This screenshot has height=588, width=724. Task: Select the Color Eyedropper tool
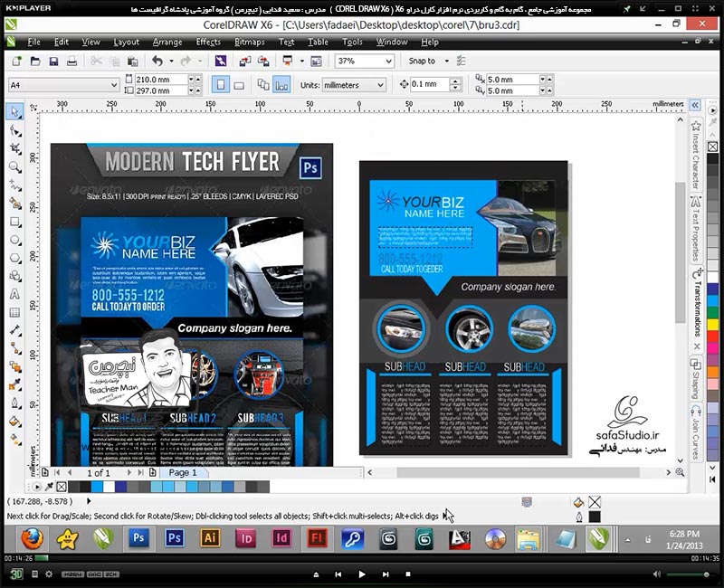(15, 384)
